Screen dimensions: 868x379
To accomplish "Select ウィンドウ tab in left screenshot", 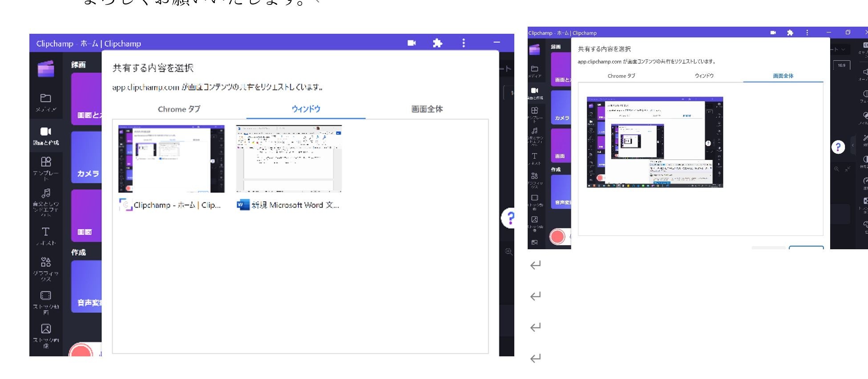I will 306,109.
